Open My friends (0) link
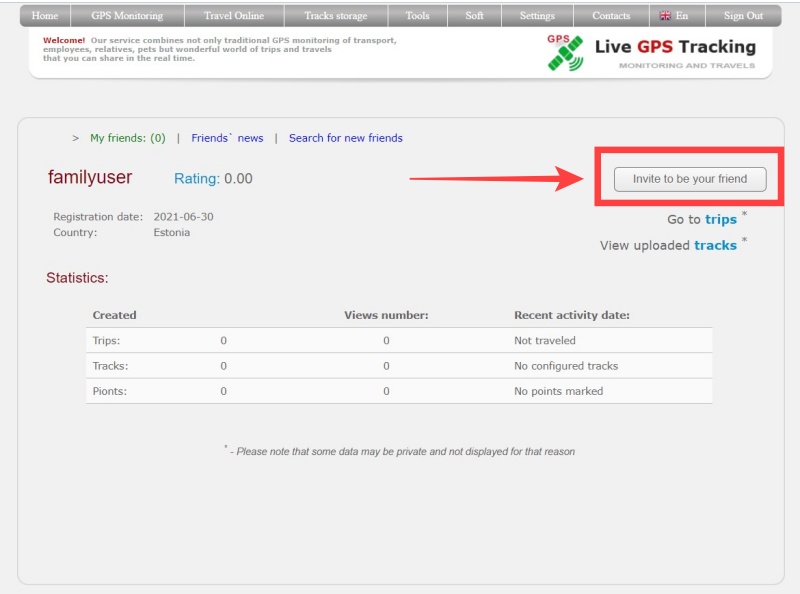The width and height of the screenshot is (800, 594). tap(128, 138)
